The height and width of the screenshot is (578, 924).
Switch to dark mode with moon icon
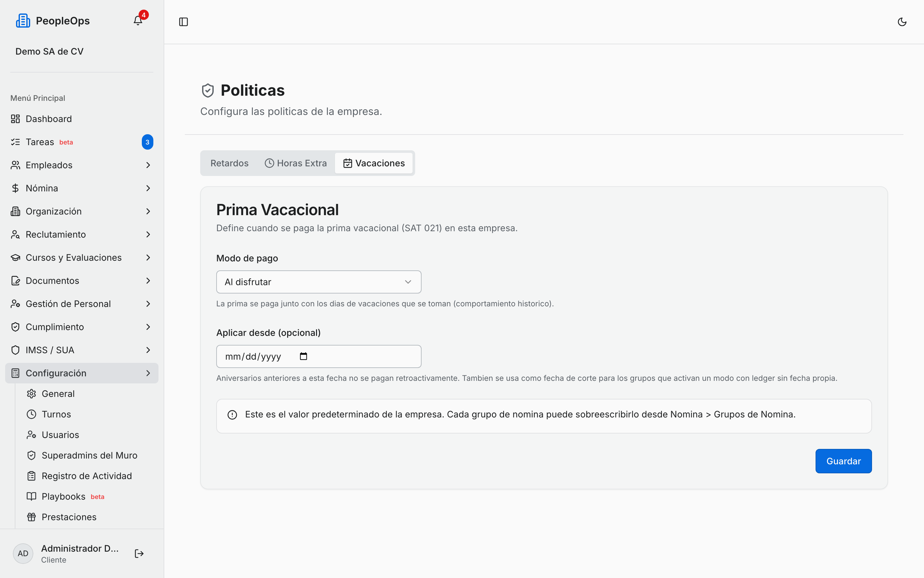(902, 22)
